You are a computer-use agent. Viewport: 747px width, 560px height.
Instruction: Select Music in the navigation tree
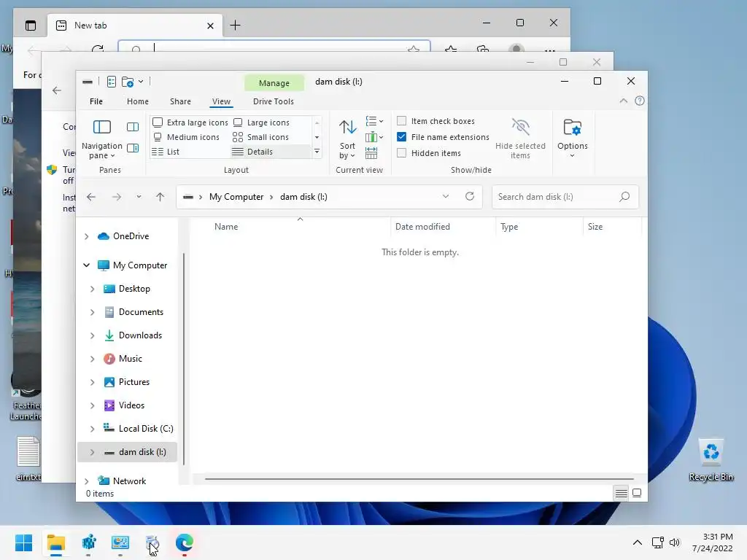(130, 359)
